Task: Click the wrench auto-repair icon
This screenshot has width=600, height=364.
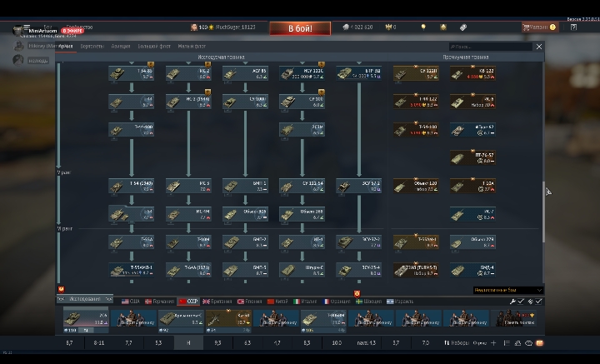Action: pyautogui.click(x=512, y=302)
